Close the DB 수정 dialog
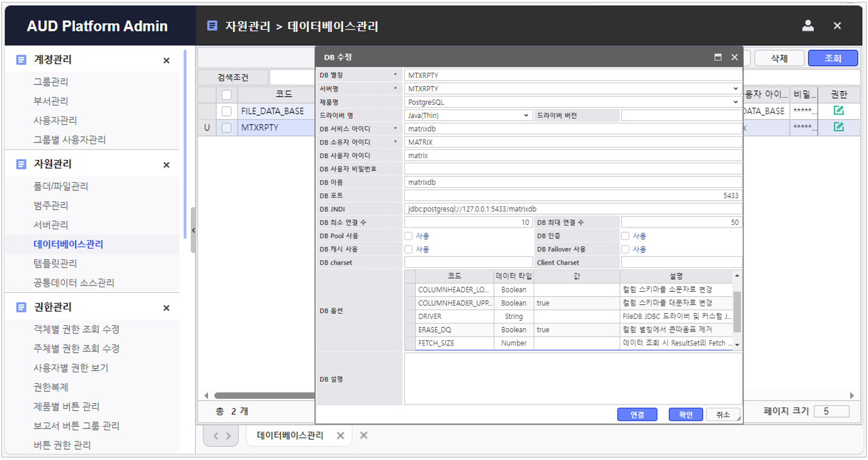 (734, 57)
